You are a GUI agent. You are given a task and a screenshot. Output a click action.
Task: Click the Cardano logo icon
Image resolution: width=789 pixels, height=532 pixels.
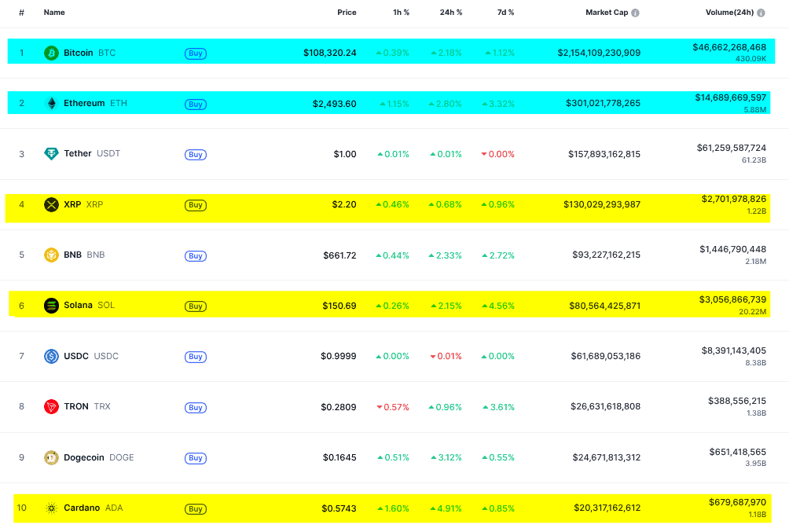tap(51, 508)
